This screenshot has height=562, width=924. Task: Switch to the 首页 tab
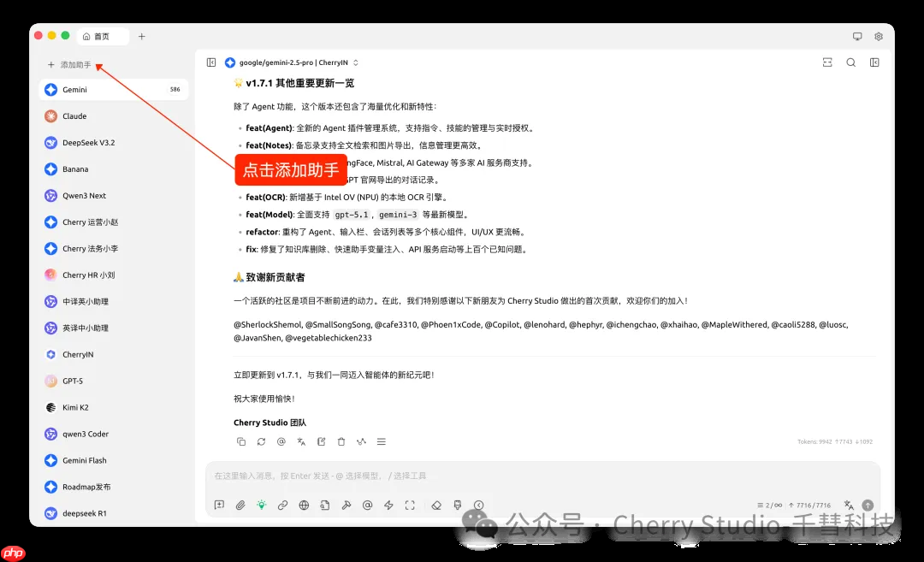click(x=102, y=36)
